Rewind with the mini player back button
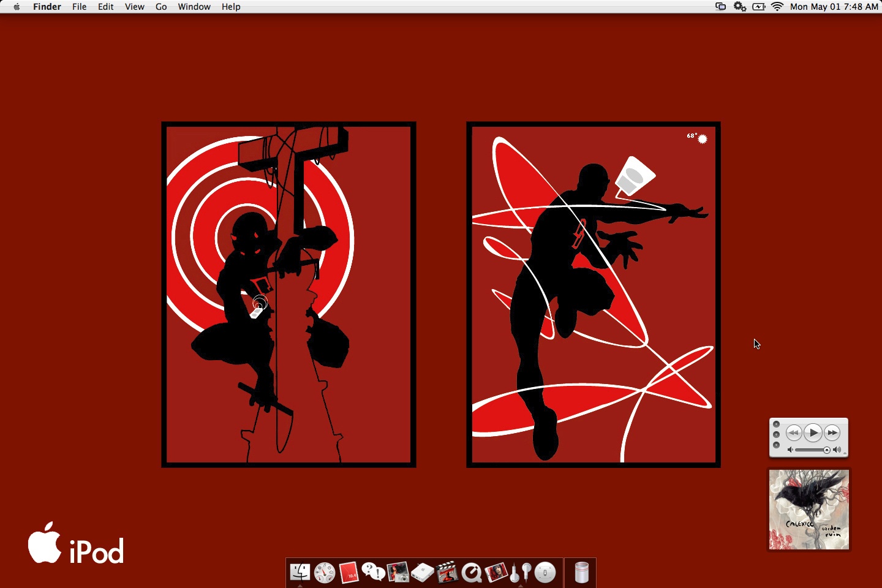The height and width of the screenshot is (588, 882). point(793,433)
